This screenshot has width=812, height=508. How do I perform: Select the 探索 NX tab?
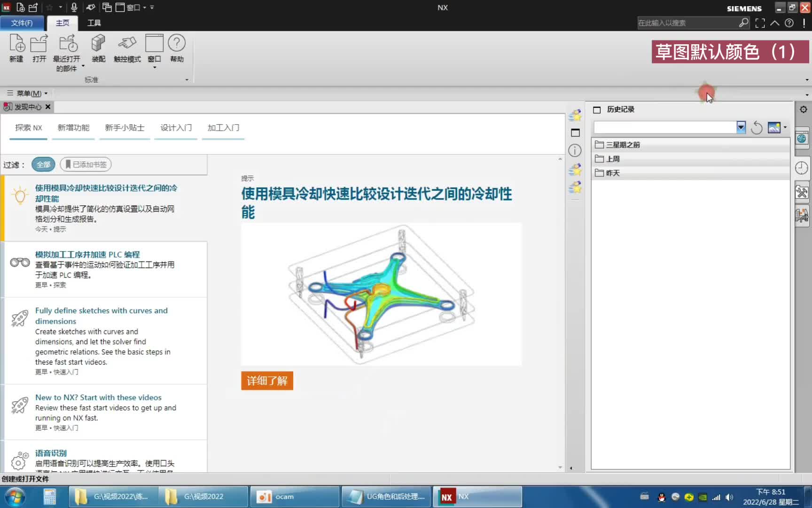point(29,127)
